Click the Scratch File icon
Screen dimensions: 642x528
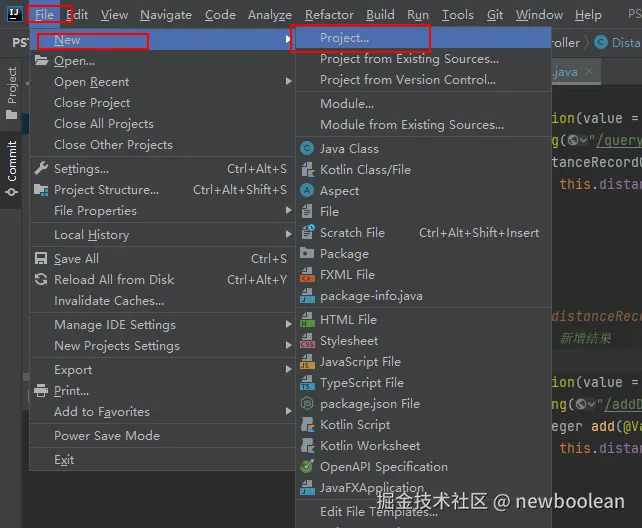tap(308, 232)
